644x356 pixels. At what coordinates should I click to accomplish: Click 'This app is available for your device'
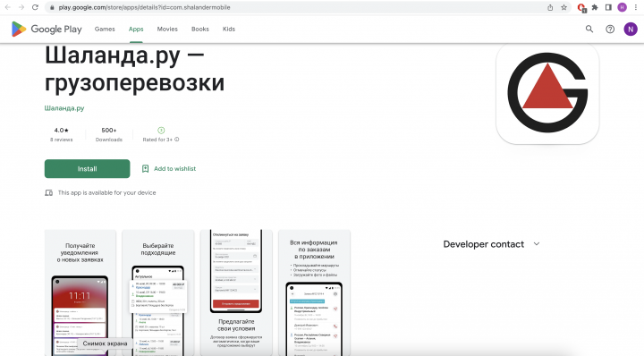click(x=106, y=192)
